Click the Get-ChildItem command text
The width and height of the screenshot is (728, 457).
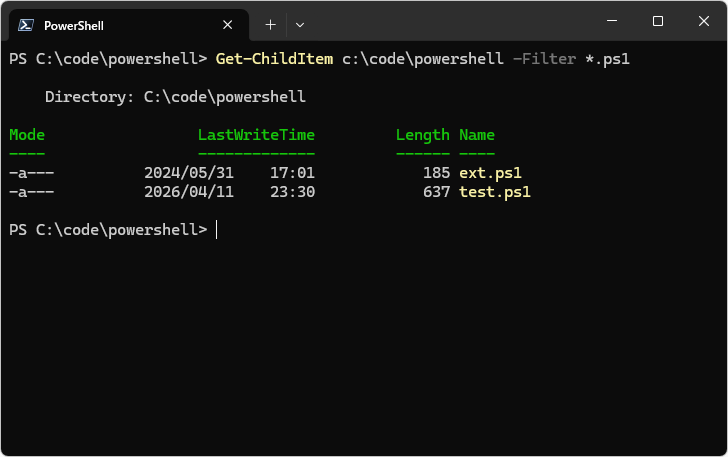click(x=274, y=59)
